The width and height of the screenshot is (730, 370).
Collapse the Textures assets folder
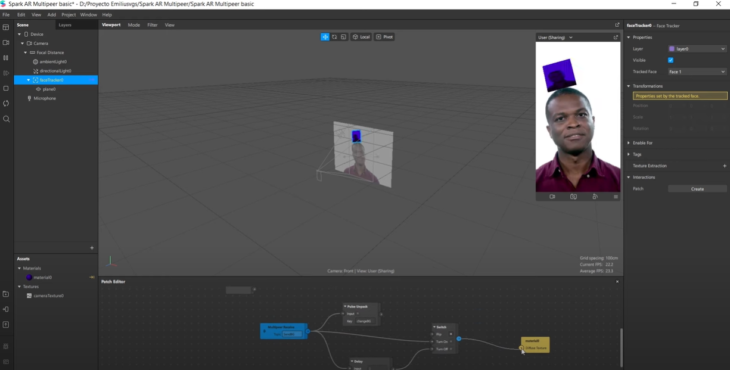[19, 287]
